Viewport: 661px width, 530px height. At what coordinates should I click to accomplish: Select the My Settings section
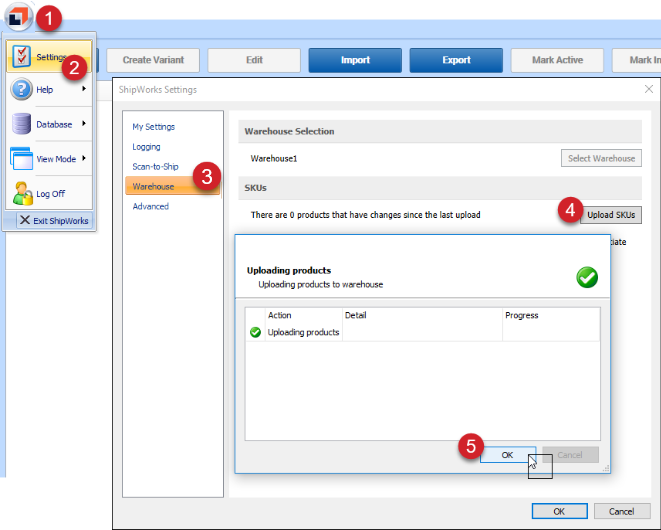point(153,126)
